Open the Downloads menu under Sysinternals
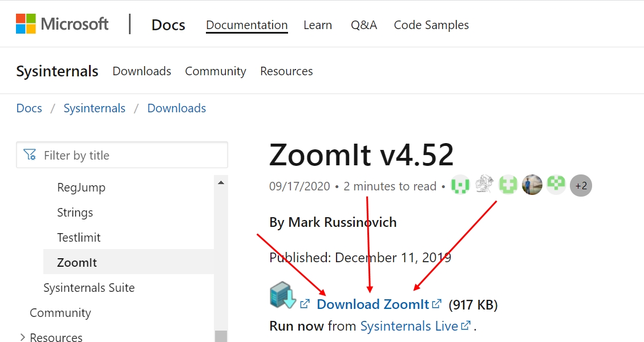Viewport: 644px width, 342px height. coord(141,71)
